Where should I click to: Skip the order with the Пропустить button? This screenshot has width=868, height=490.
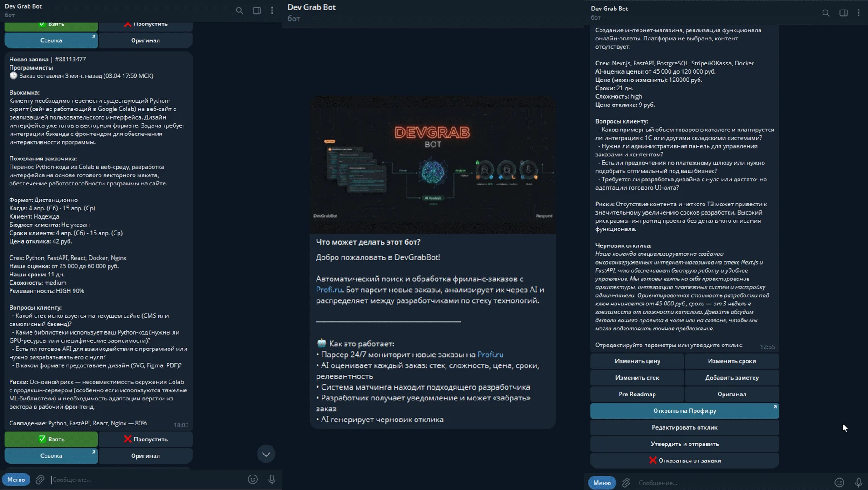click(x=145, y=439)
